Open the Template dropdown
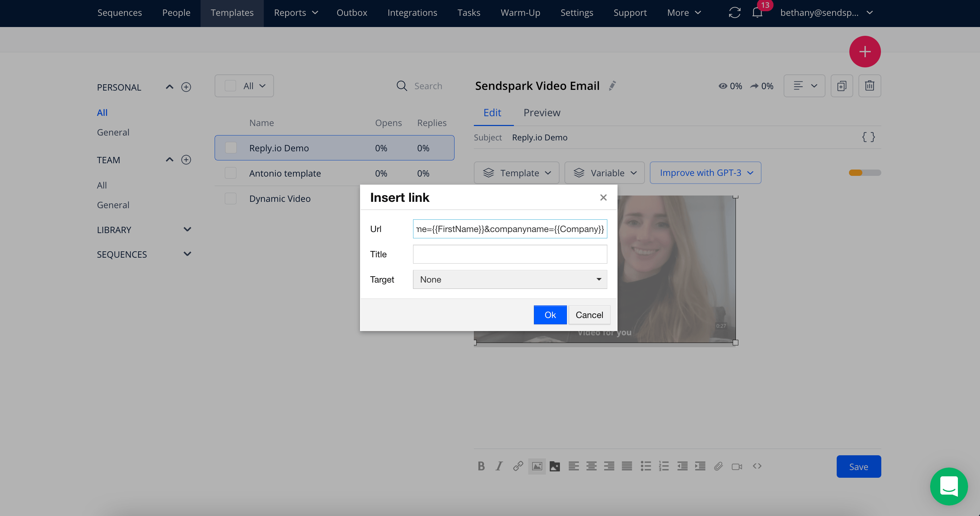This screenshot has height=516, width=980. click(x=516, y=173)
